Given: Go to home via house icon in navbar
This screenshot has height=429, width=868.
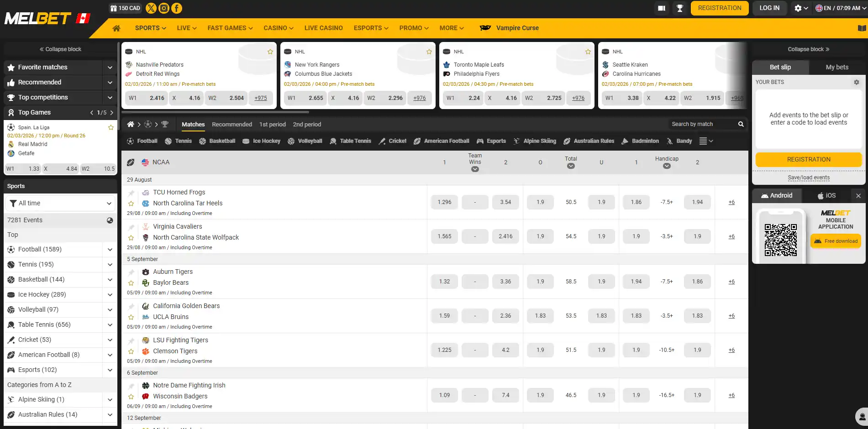Looking at the screenshot, I should 116,28.
